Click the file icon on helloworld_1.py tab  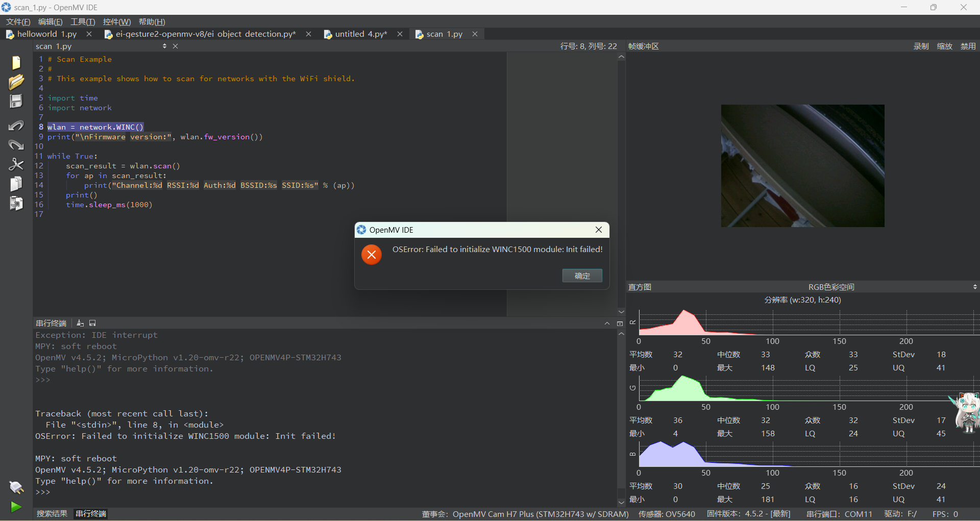click(10, 34)
